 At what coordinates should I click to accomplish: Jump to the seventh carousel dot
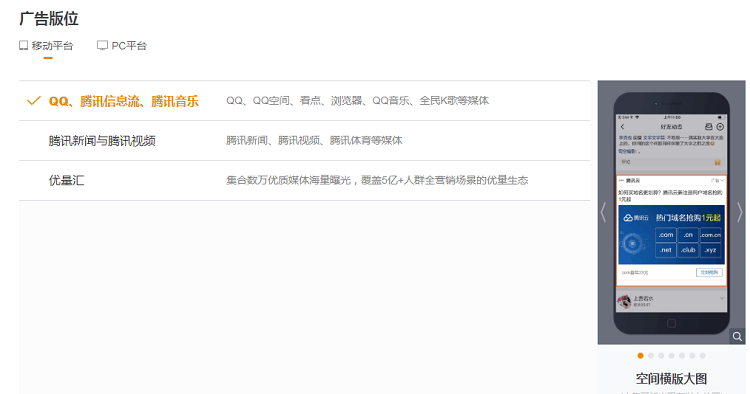[703, 355]
